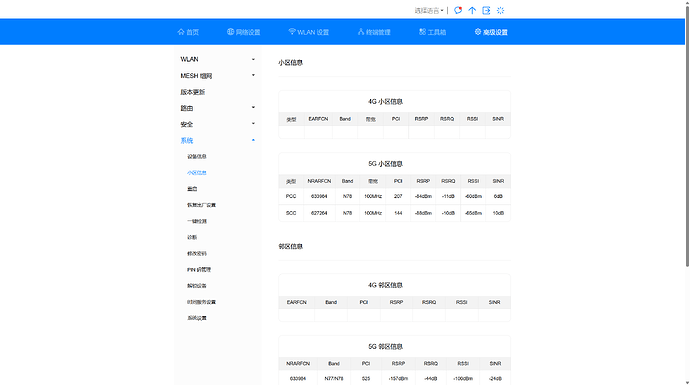Image resolution: width=690 pixels, height=385 pixels.
Task: Click the SCC cell in the 5G table
Action: click(x=291, y=213)
